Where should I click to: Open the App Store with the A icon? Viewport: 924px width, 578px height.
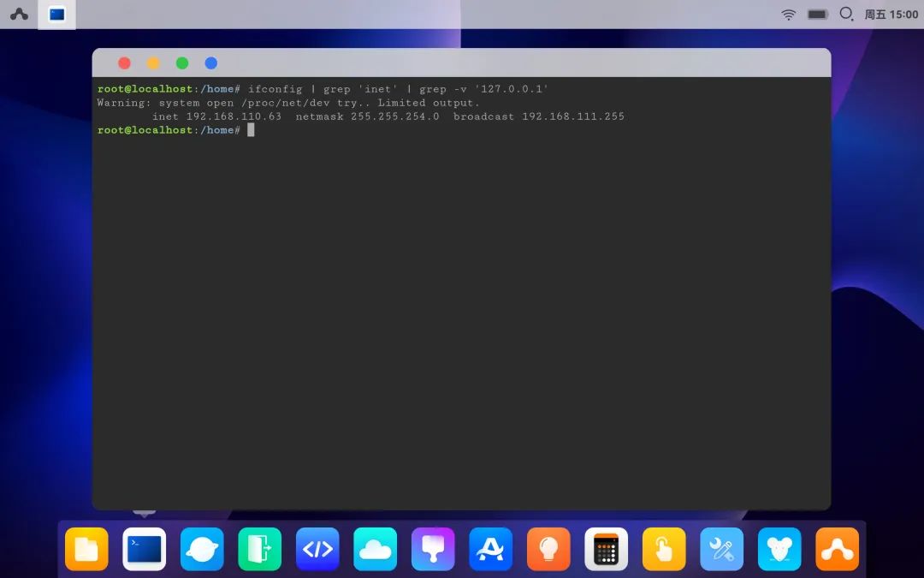point(490,550)
